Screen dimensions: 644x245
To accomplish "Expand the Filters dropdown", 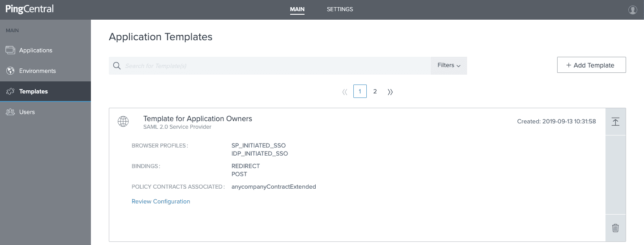I will [449, 65].
